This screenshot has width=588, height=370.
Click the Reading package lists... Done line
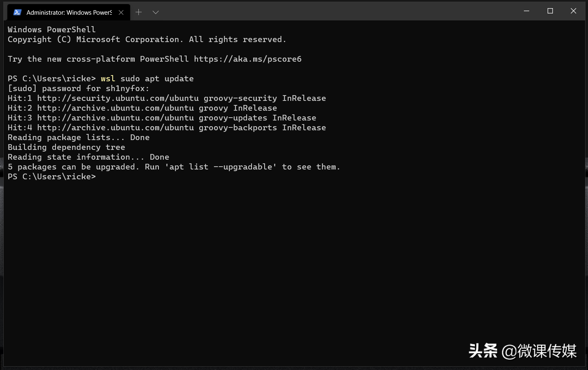[x=78, y=138]
